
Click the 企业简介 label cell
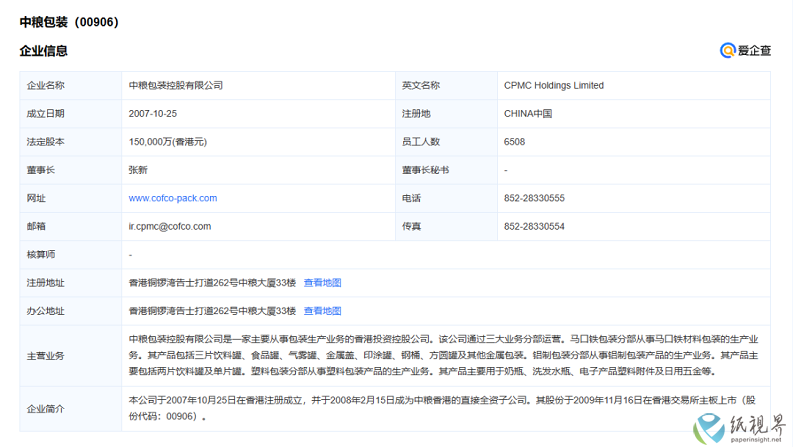[71, 409]
